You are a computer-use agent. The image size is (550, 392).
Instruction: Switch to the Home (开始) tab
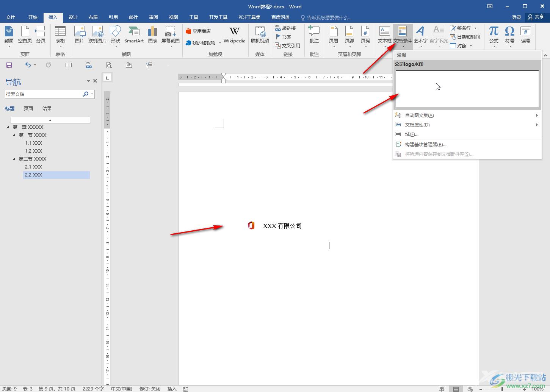33,17
